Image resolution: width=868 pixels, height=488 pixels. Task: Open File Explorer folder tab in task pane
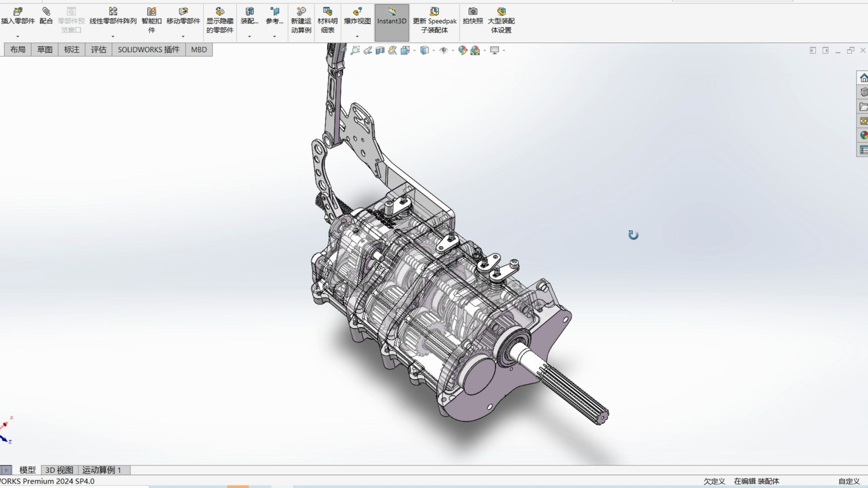click(863, 107)
